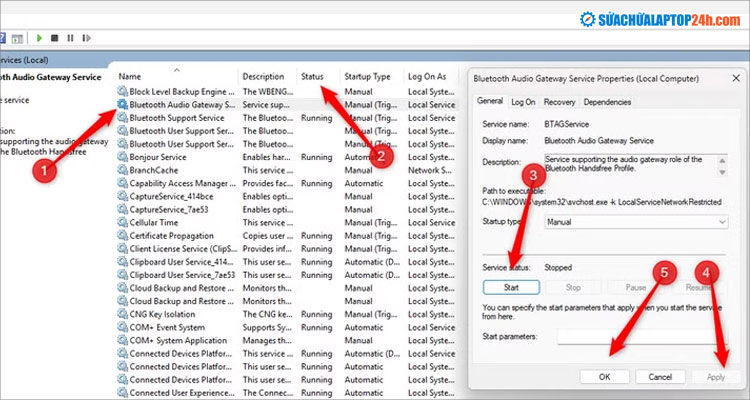Screen dimensions: 750x400
Task: Sort services by the Status column header
Action: (x=313, y=76)
